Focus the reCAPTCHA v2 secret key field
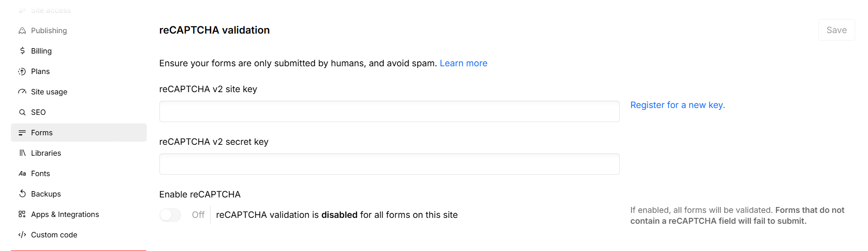Image resolution: width=868 pixels, height=251 pixels. (x=389, y=164)
